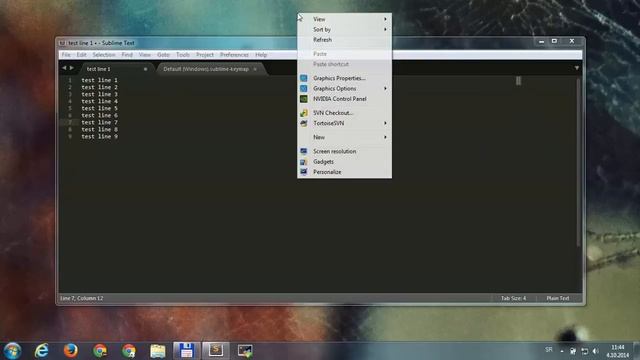
Task: Change Tab Size setting in status bar
Action: tap(513, 298)
